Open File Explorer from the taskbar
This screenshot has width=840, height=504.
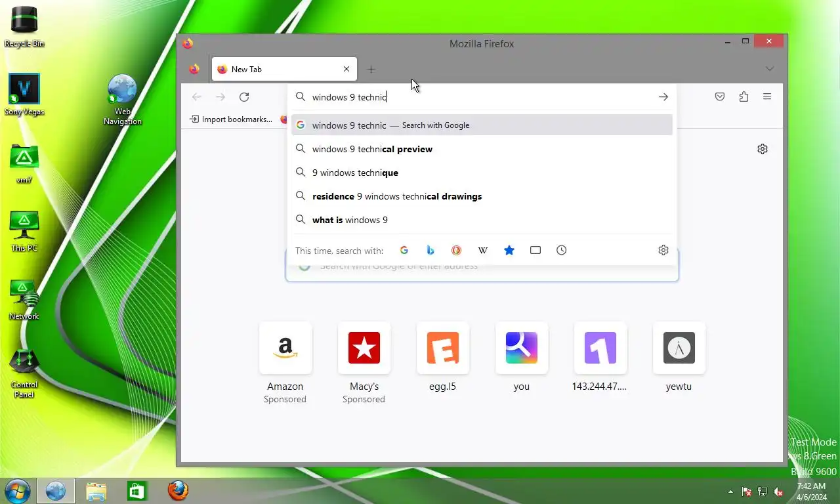coord(96,491)
